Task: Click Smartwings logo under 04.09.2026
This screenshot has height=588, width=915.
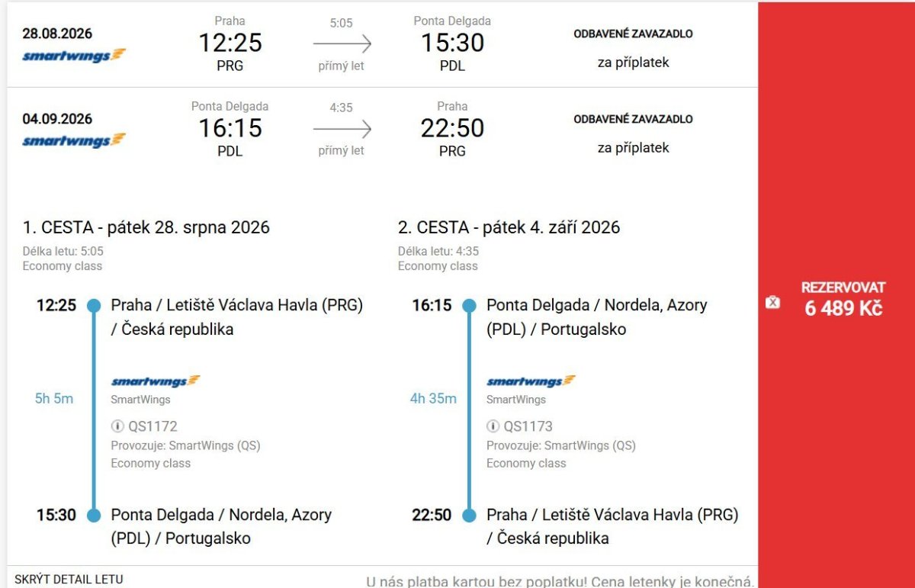Action: click(74, 141)
